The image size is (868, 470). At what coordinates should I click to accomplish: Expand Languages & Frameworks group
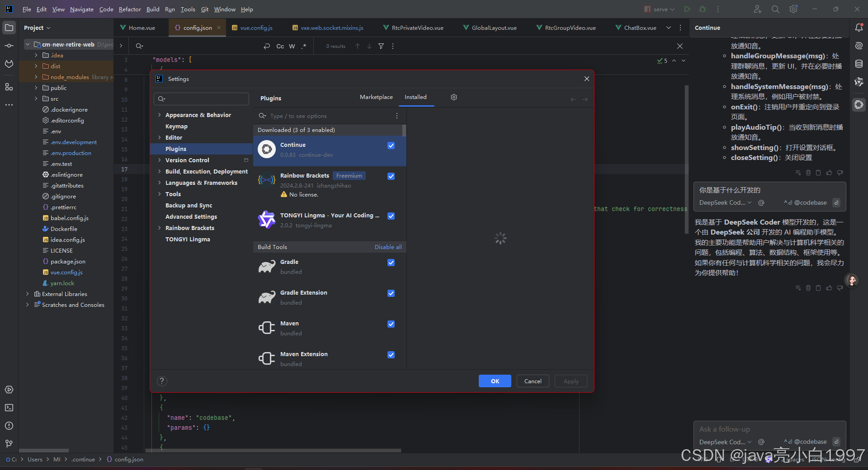[159, 183]
